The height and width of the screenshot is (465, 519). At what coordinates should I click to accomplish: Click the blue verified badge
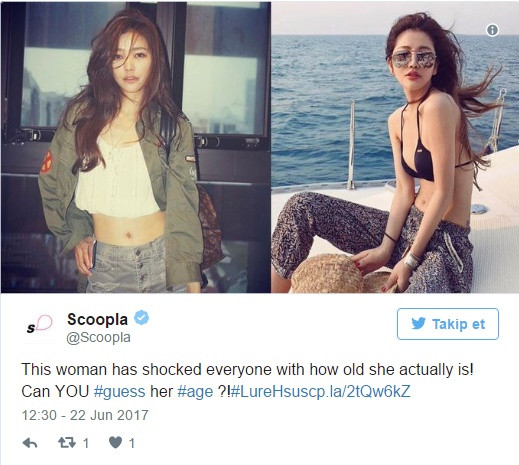coord(141,317)
